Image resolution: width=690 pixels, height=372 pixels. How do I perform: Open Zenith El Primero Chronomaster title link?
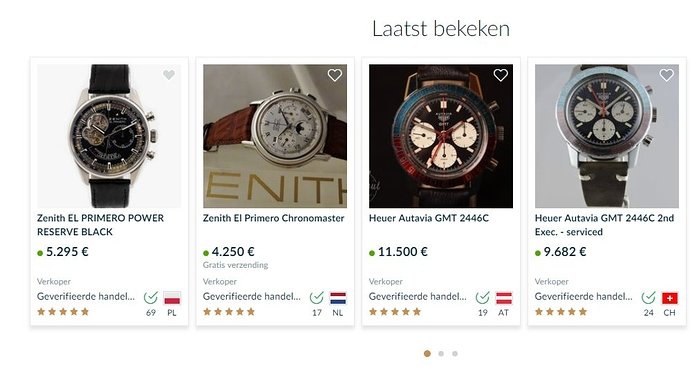pyautogui.click(x=273, y=218)
